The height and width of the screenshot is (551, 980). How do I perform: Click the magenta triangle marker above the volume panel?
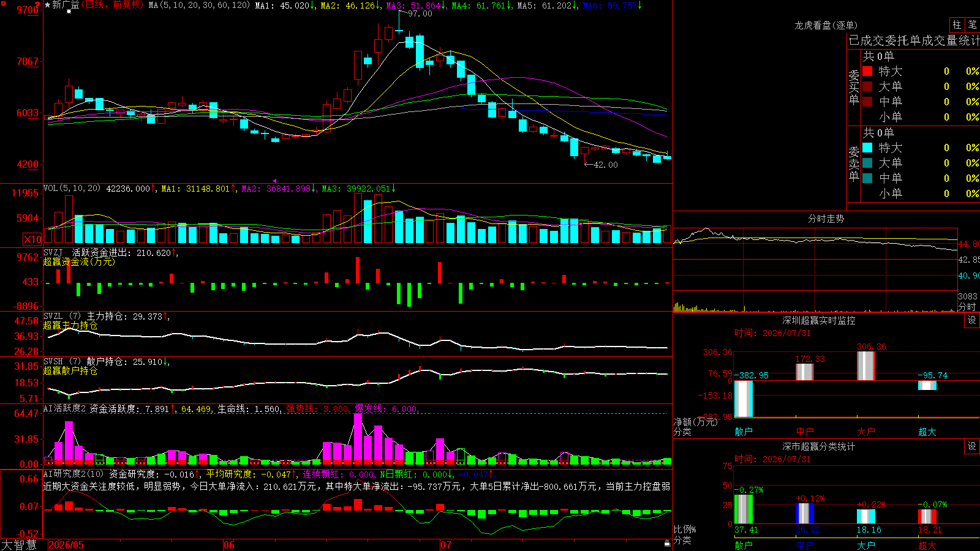pyautogui.click(x=274, y=181)
